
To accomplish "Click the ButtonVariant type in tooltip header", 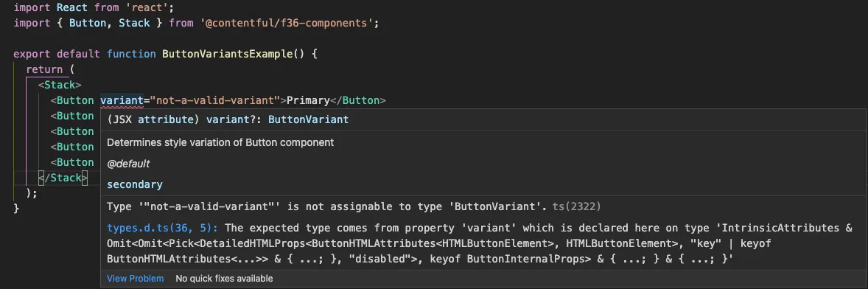I will pos(308,119).
